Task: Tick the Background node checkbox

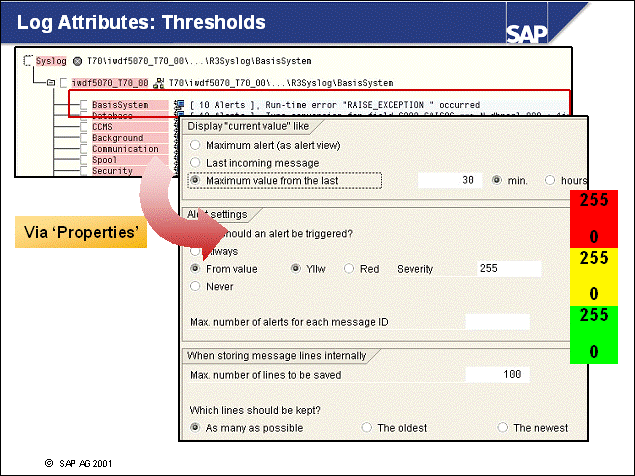Action: (82, 138)
